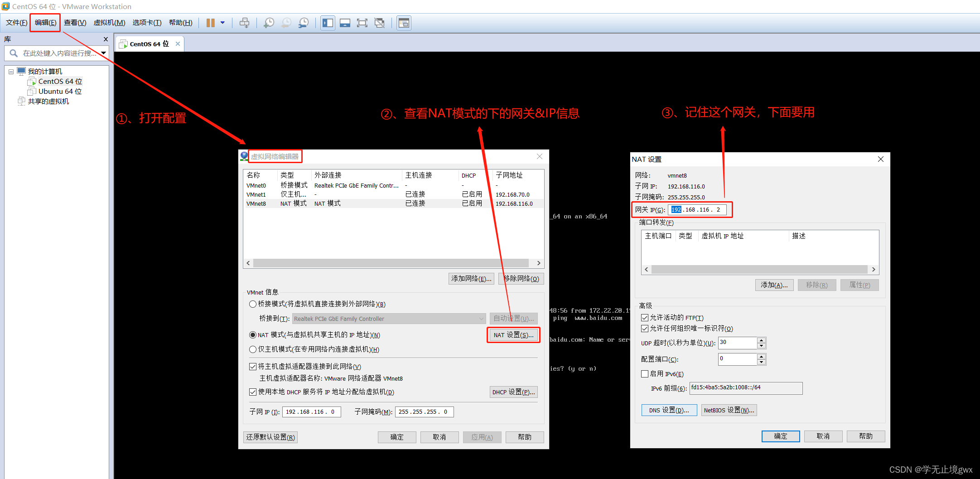Click the 添加网络(E)... button
980x479 pixels.
471,279
